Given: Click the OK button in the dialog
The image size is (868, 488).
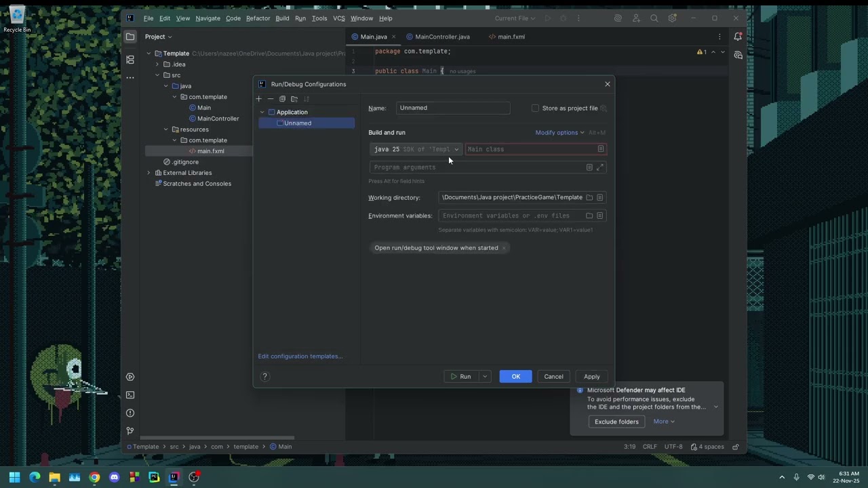Looking at the screenshot, I should (x=516, y=377).
